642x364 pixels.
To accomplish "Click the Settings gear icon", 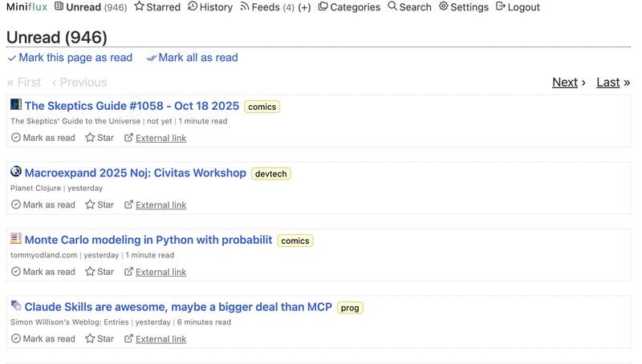I will (444, 6).
